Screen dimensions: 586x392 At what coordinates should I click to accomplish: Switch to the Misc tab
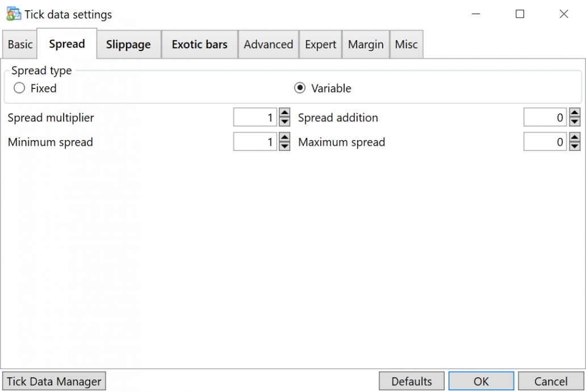tap(407, 44)
